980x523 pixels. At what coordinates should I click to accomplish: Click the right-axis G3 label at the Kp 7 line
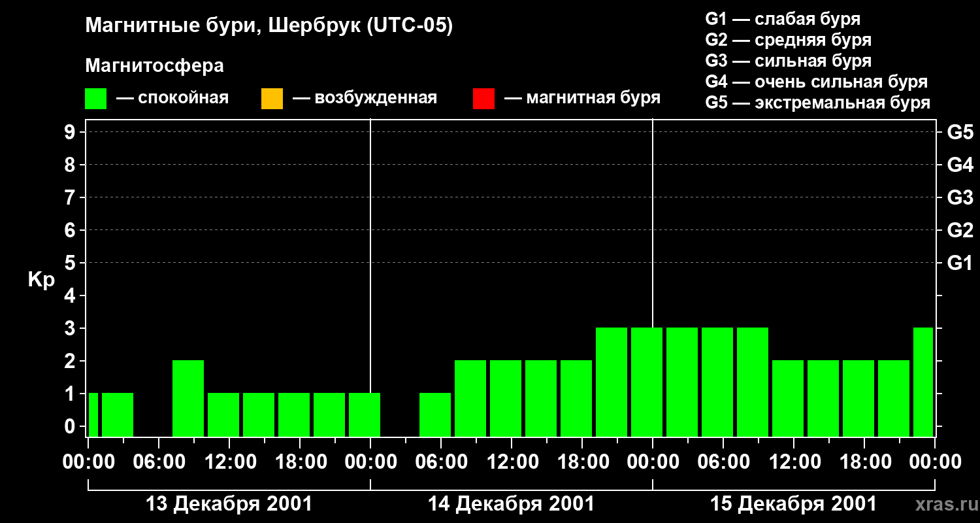click(960, 197)
